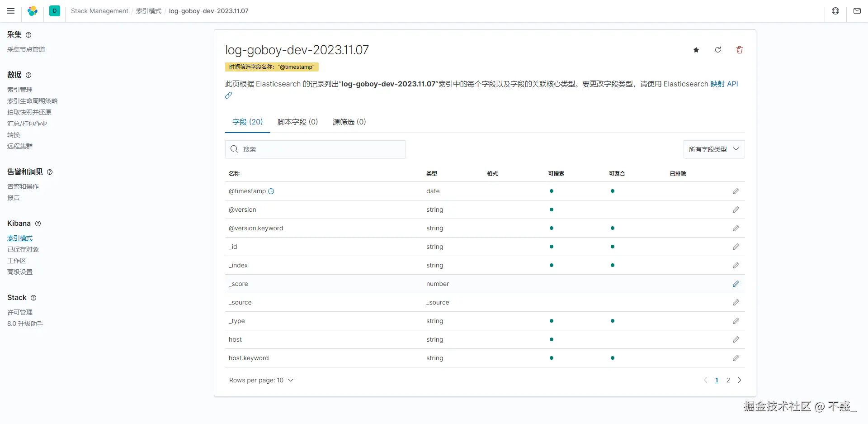This screenshot has height=424, width=868.
Task: Delete index pattern with trash icon
Action: (740, 50)
